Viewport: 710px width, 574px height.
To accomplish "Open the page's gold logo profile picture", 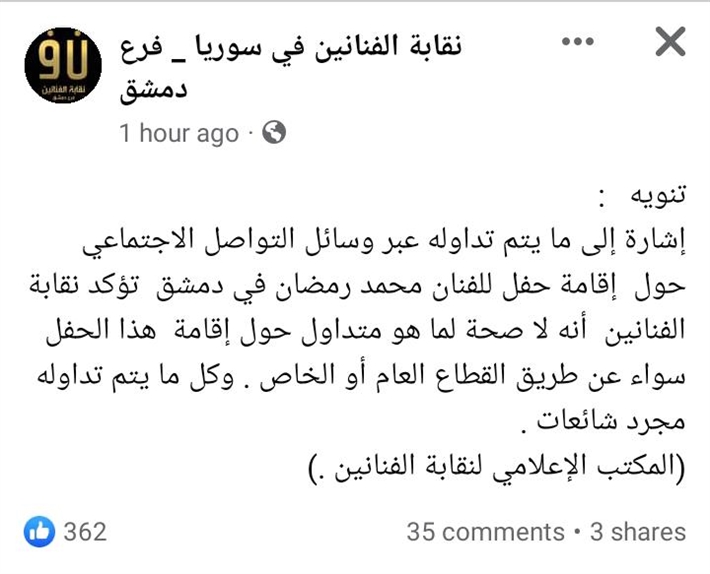I will point(62,68).
